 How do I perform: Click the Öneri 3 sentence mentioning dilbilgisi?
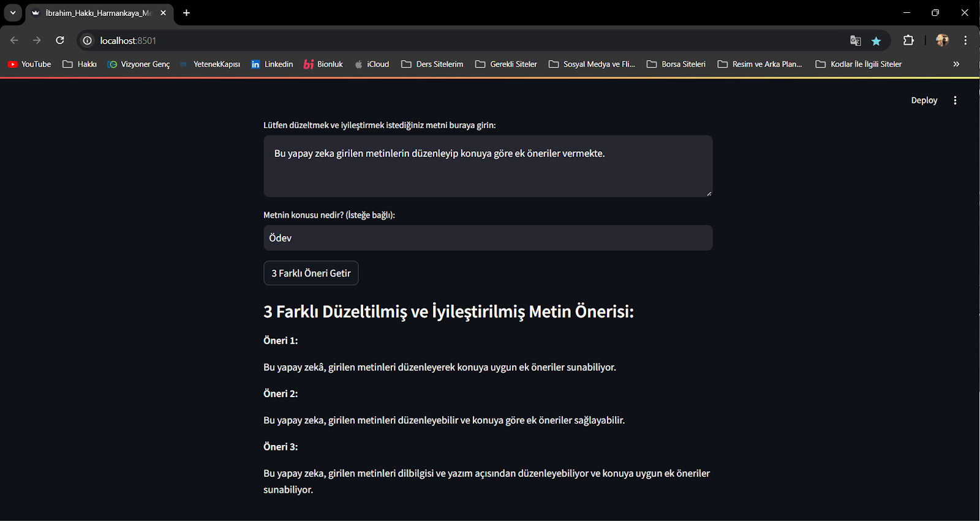coord(487,481)
